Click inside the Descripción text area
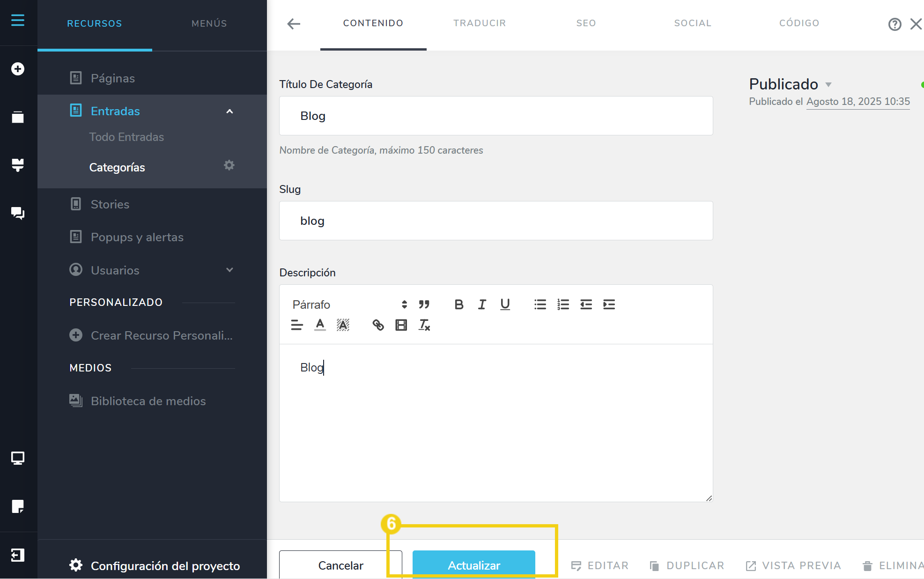This screenshot has height=579, width=924. (x=496, y=423)
